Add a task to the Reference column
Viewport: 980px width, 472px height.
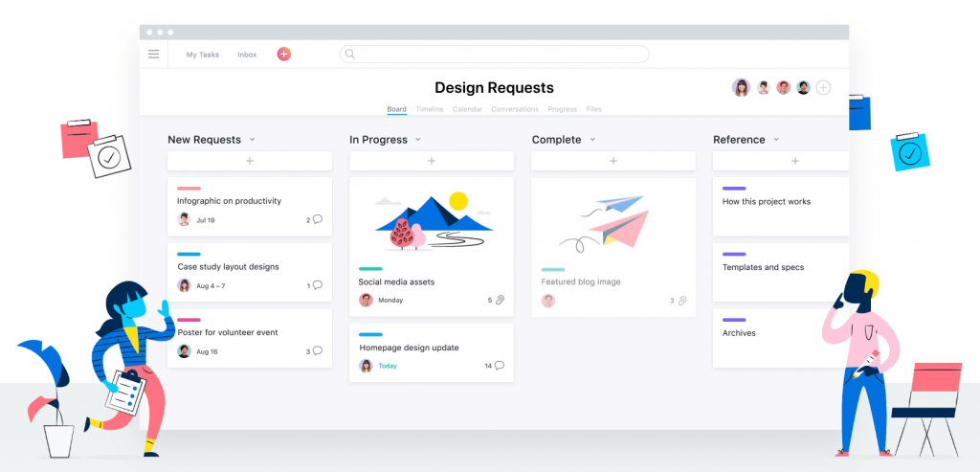point(794,161)
